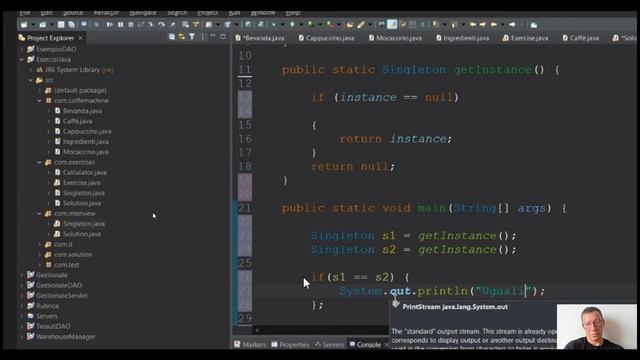This screenshot has width=640, height=360.
Task: Collapse the com.coffemachine package node
Action: 40,101
